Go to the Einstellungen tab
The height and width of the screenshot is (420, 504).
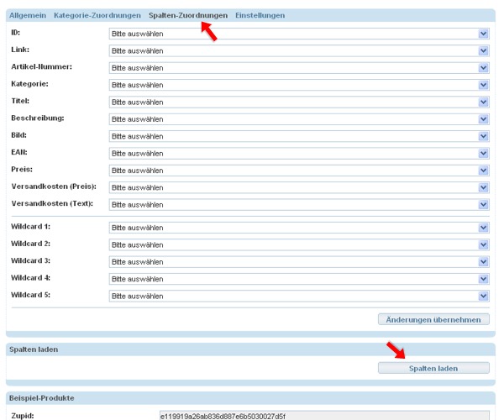tap(260, 15)
